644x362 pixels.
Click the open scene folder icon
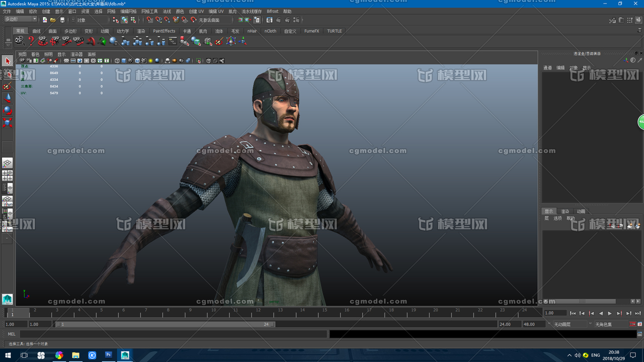[x=53, y=20]
